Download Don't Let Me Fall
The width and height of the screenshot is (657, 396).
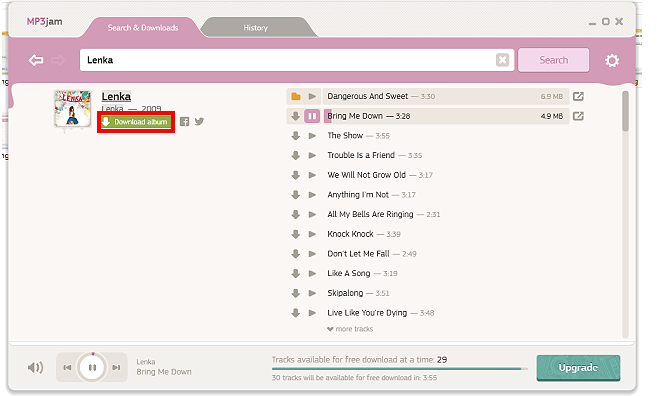296,254
